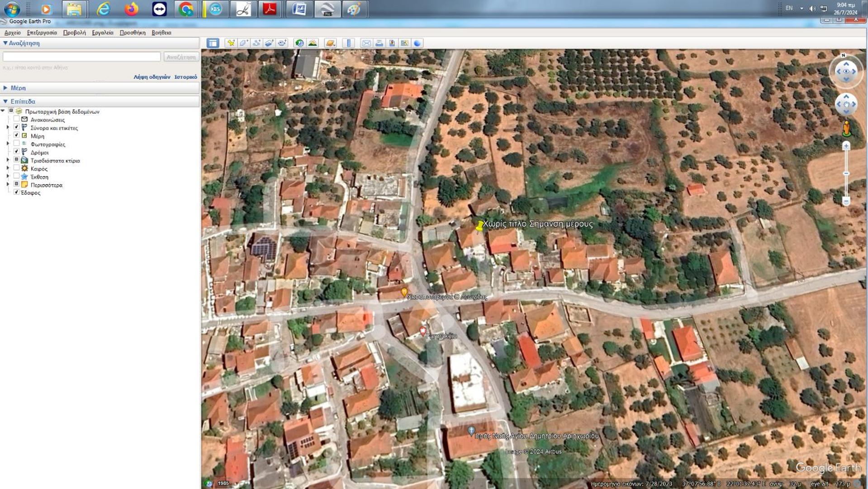This screenshot has height=489, width=868.
Task: Open the planet switcher icon
Action: [x=331, y=43]
